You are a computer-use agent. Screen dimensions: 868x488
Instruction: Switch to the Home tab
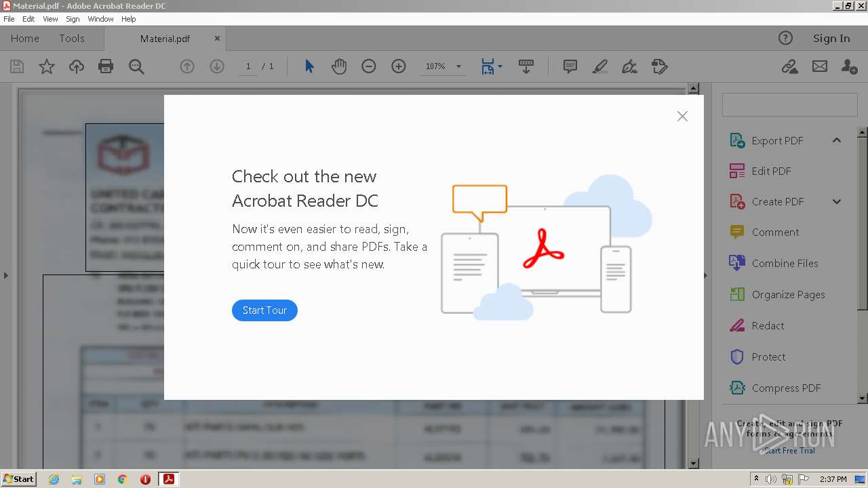click(25, 39)
